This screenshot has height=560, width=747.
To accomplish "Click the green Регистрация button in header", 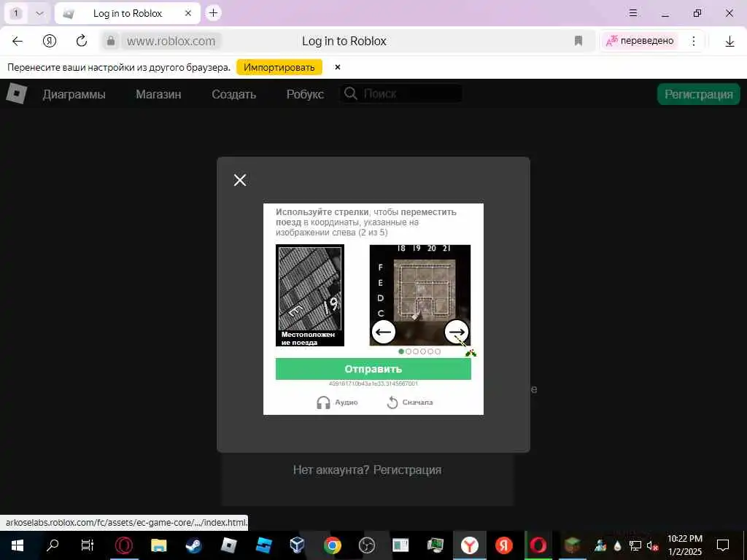I will [698, 94].
